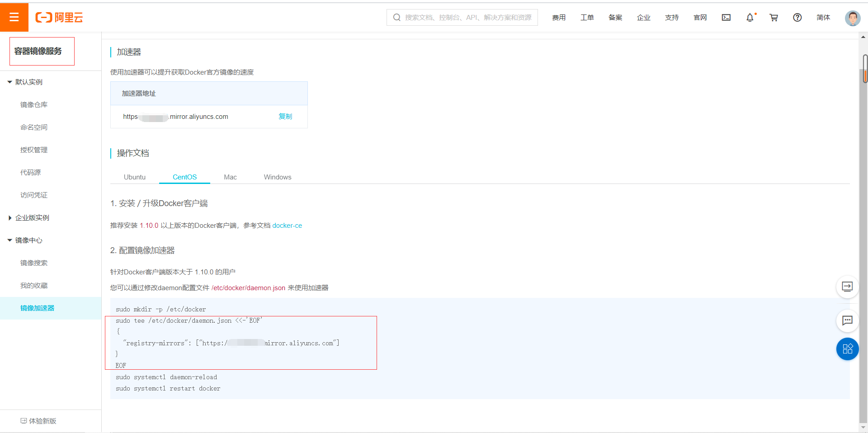This screenshot has width=868, height=433.
Task: Open the help question mark icon
Action: 797,18
